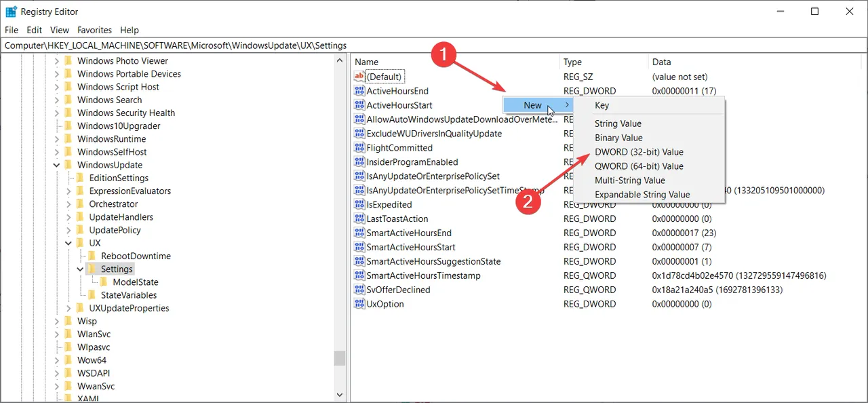Click the IsAnyUpdateOrEnterprisePolicySet value icon
Viewport: 868px width, 403px height.
point(359,176)
